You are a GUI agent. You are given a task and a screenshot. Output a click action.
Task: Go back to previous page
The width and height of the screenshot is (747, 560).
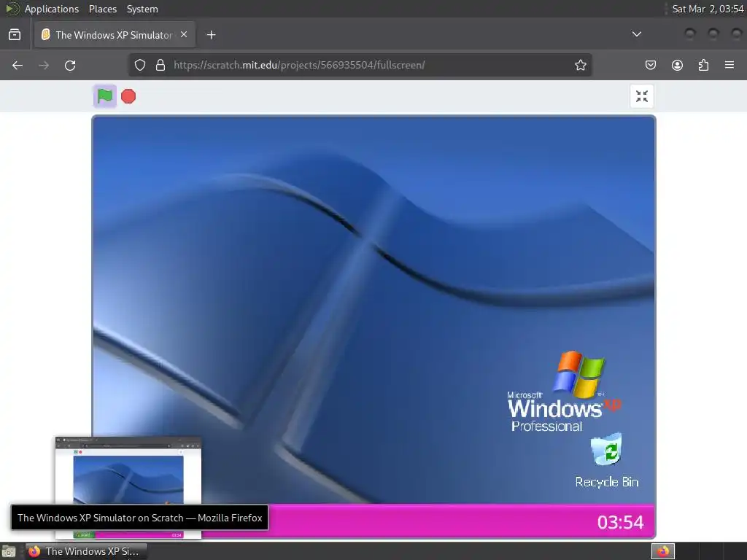pyautogui.click(x=18, y=65)
